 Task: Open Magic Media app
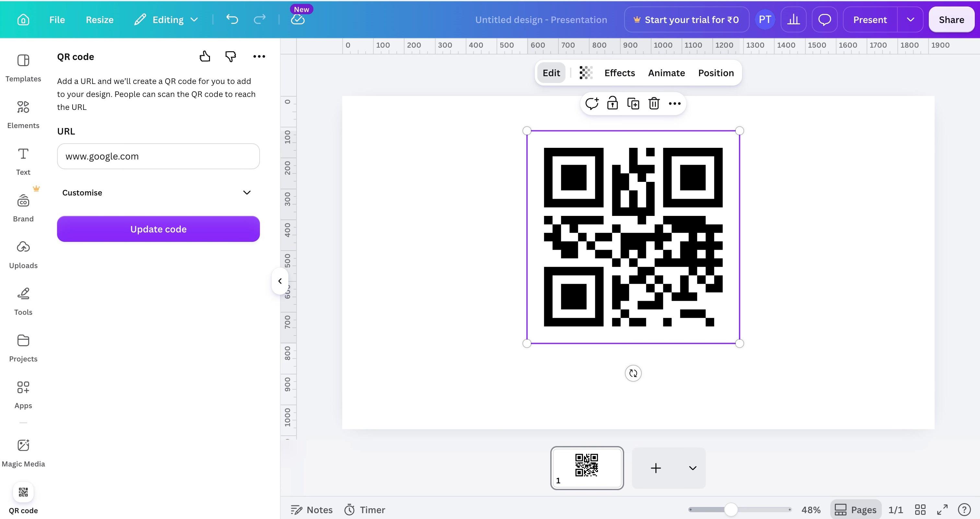tap(23, 454)
